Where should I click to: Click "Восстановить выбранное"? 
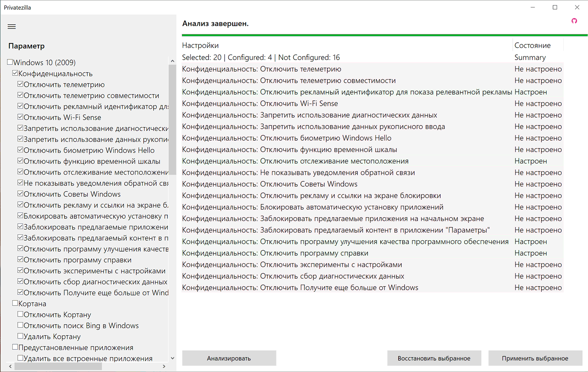(x=434, y=358)
